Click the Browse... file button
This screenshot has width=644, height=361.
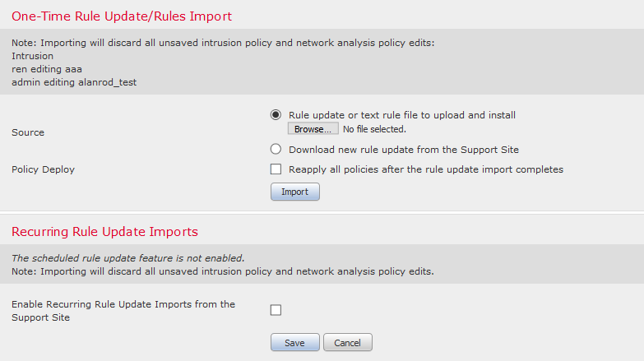[x=313, y=129]
